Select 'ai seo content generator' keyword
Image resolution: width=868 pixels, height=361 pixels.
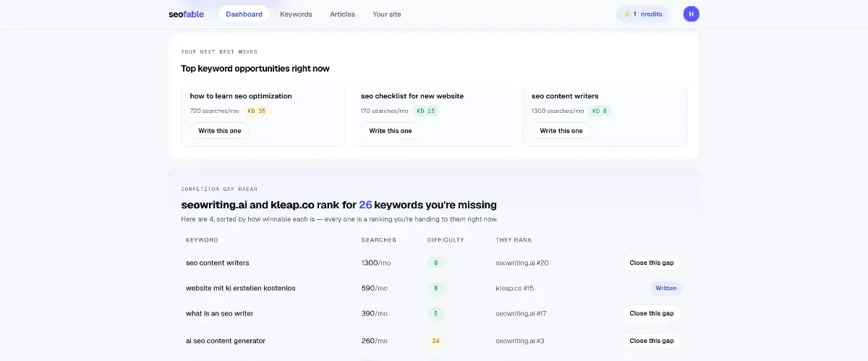click(226, 341)
